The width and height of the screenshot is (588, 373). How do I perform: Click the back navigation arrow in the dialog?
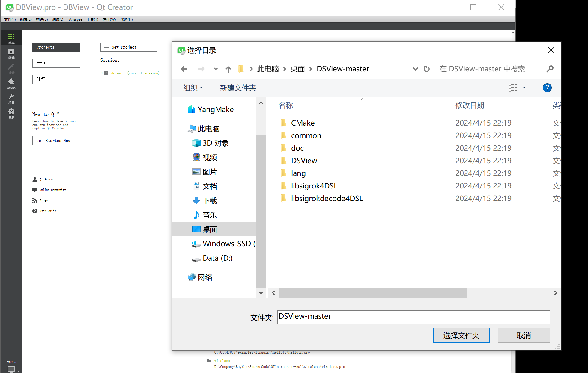pyautogui.click(x=184, y=69)
